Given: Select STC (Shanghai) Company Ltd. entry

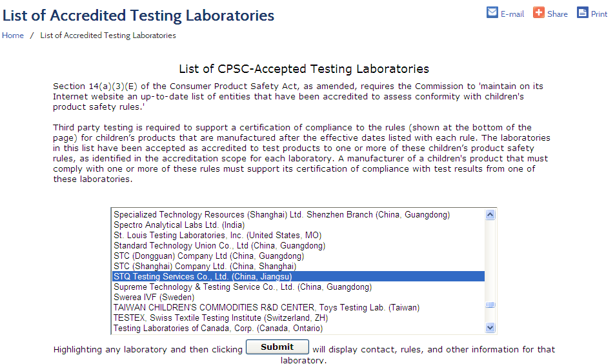Looking at the screenshot, I should pos(205,267).
